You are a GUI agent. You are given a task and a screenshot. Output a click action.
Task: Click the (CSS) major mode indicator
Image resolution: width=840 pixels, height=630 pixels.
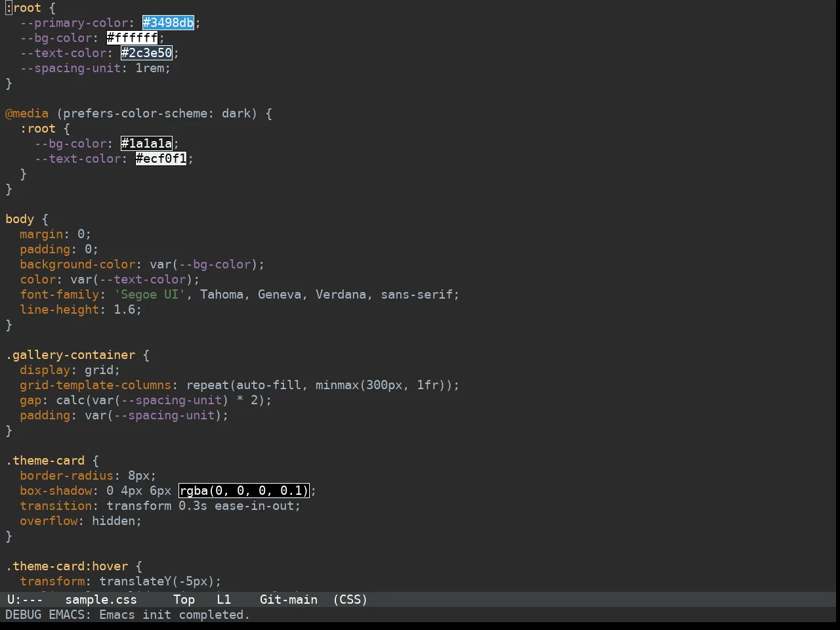[x=350, y=600]
